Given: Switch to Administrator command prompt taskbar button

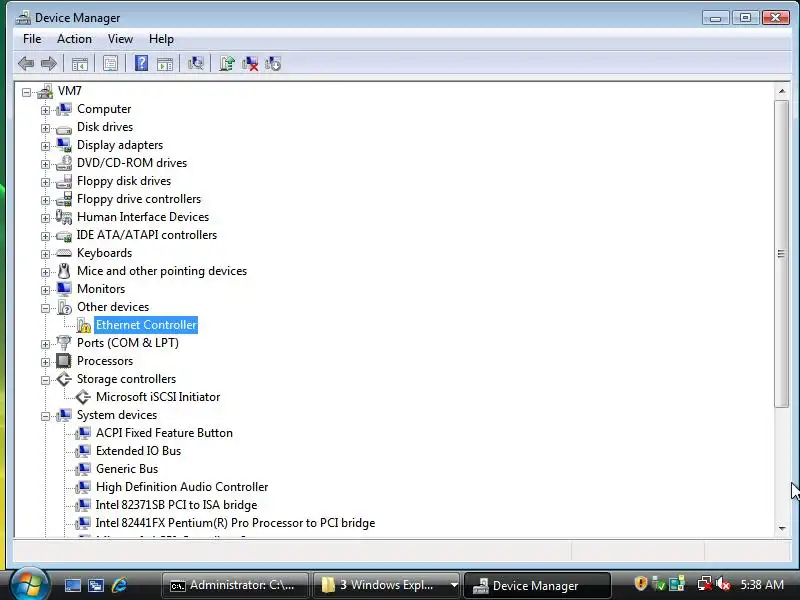Looking at the screenshot, I should click(235, 585).
